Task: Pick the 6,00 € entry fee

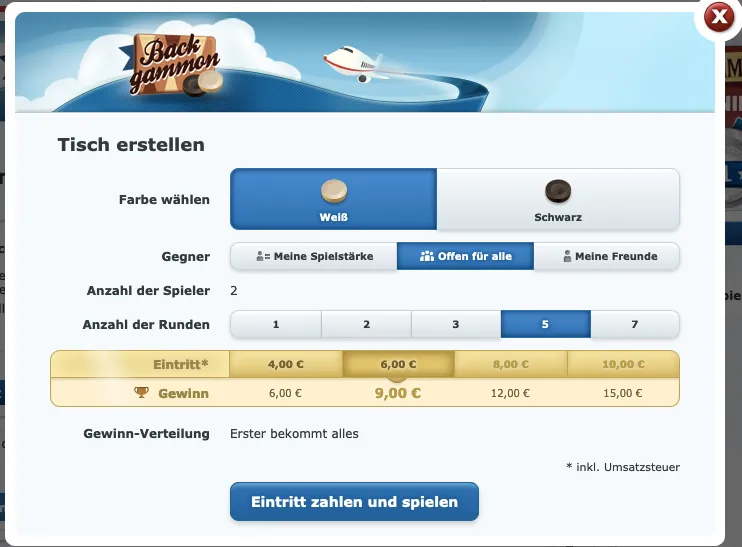Action: pos(398,364)
